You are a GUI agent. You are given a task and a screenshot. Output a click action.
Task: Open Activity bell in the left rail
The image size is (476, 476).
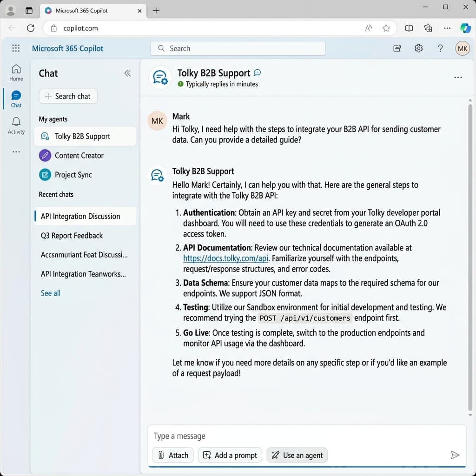point(16,126)
